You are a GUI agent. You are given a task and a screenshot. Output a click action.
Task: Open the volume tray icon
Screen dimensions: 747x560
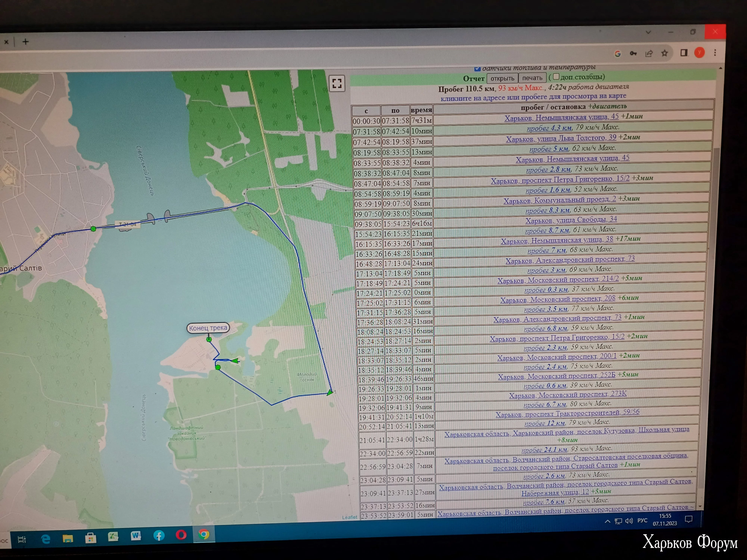tap(629, 521)
